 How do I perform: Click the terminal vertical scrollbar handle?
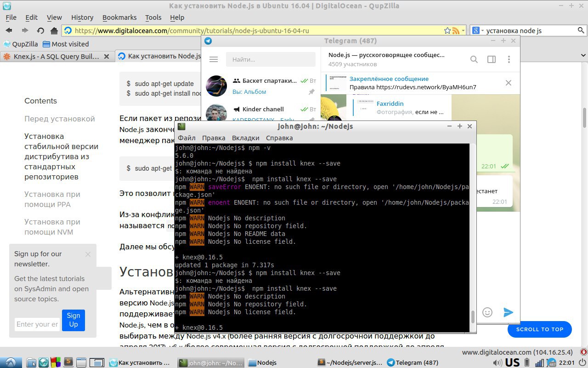tap(473, 316)
